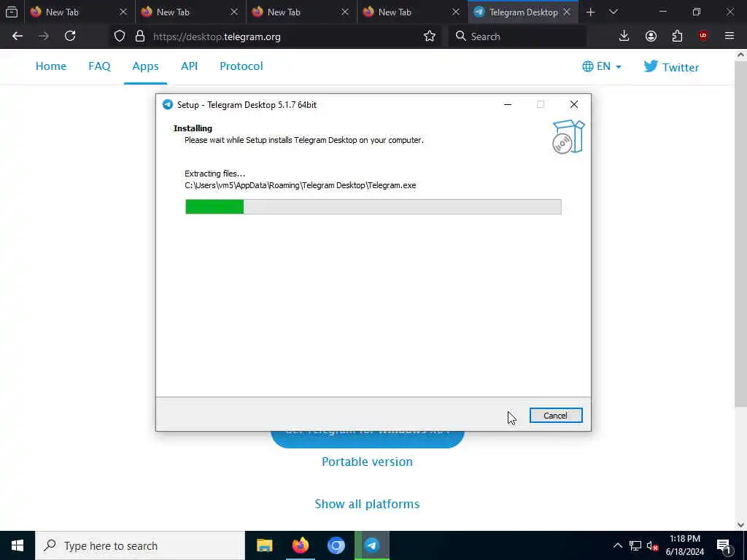The image size is (747, 560).
Task: Open File Explorer from taskbar
Action: [x=264, y=545]
